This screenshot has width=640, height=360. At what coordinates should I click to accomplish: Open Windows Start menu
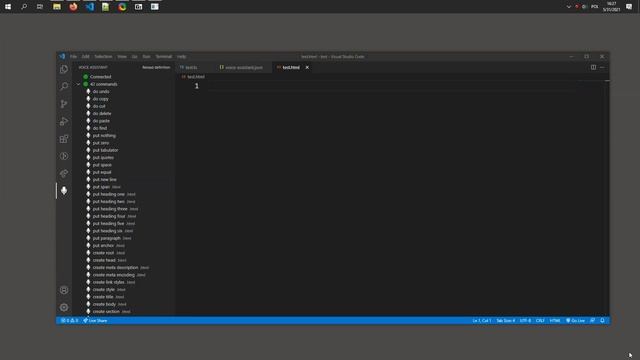click(8, 7)
